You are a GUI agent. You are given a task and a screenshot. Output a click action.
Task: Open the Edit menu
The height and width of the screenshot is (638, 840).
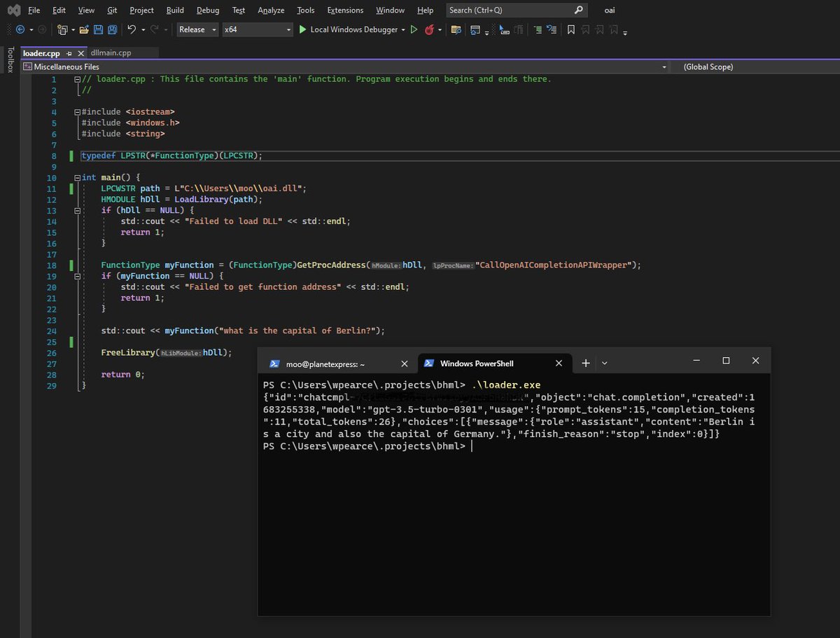(59, 10)
